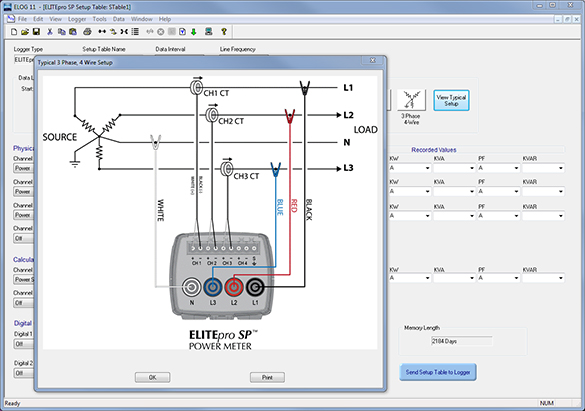This screenshot has height=411, width=585.
Task: Click the list view toolbar icon
Action: (x=135, y=32)
